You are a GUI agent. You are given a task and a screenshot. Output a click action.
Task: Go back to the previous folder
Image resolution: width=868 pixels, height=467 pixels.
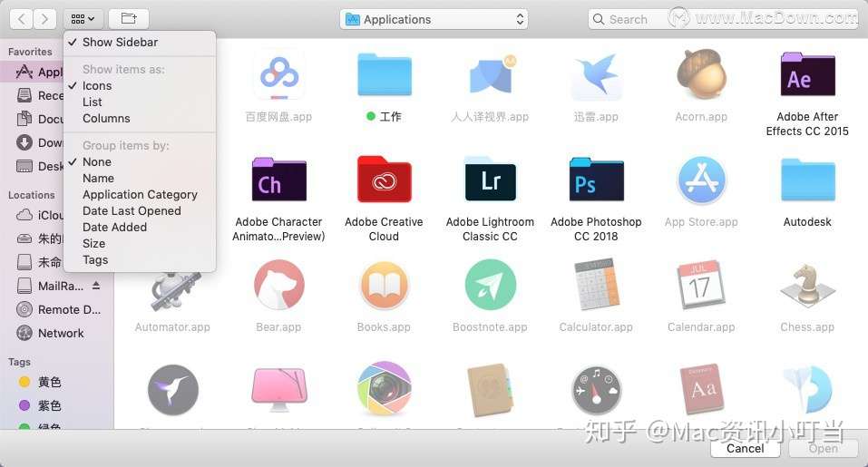click(x=22, y=19)
